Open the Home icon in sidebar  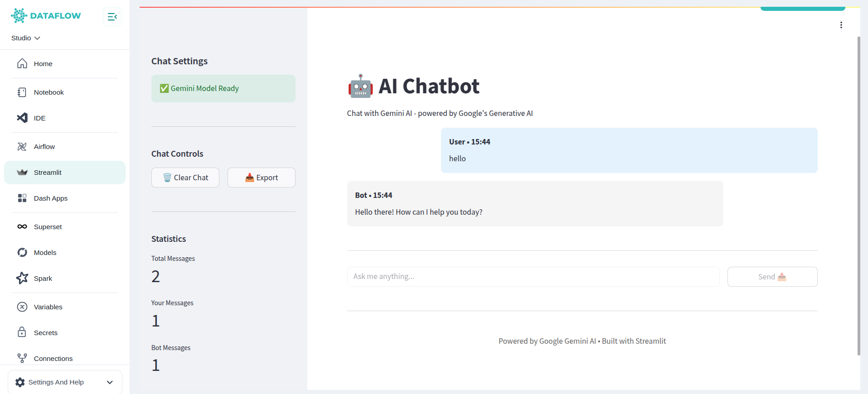click(22, 63)
